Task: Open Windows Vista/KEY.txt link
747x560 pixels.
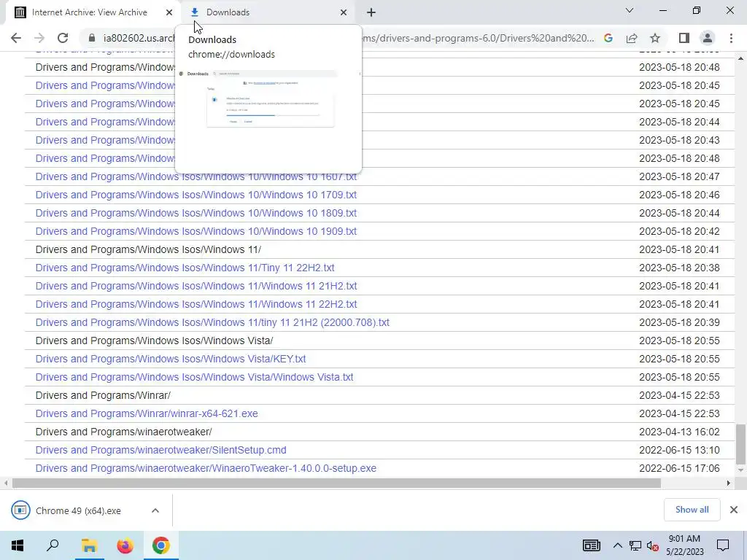Action: pos(171,359)
